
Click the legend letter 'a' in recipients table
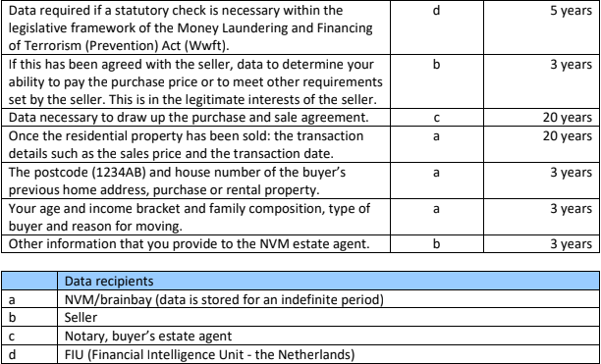(12, 299)
